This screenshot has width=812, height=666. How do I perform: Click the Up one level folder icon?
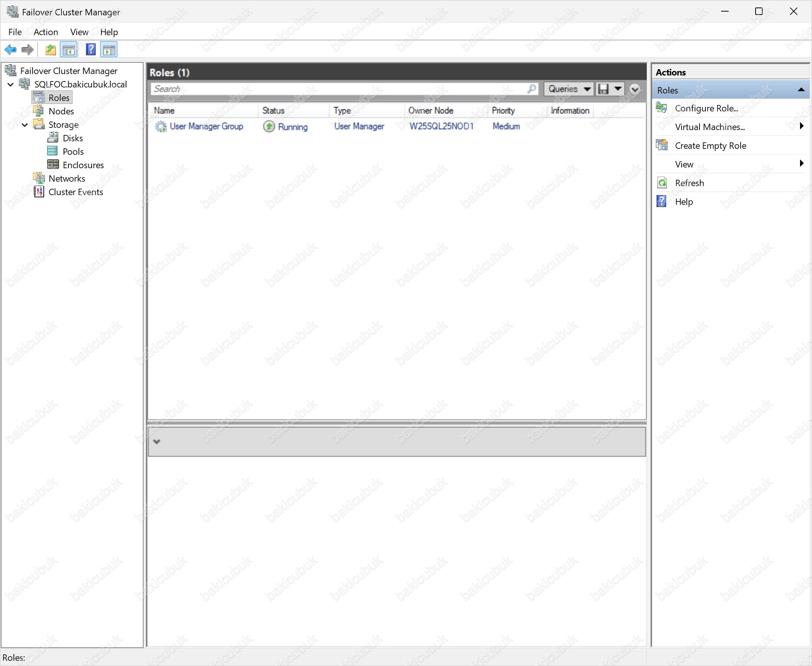(x=50, y=49)
